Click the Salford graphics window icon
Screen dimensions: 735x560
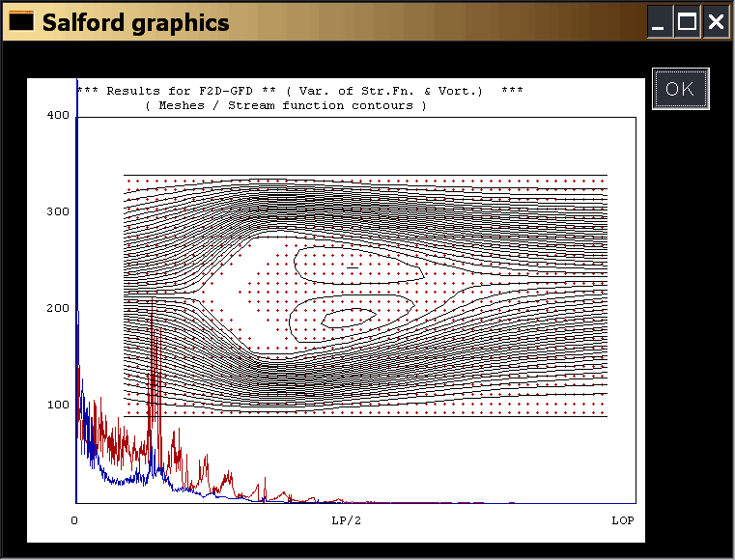click(x=21, y=21)
